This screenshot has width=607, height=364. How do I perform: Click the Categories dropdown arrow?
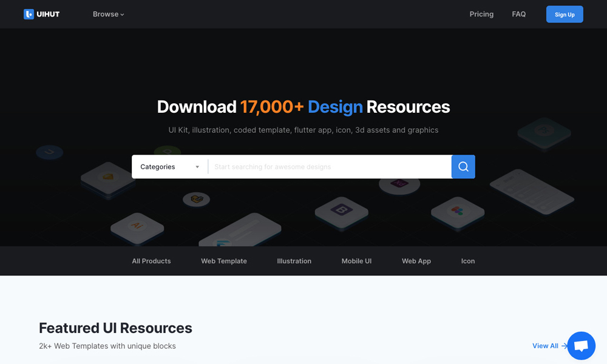[197, 167]
